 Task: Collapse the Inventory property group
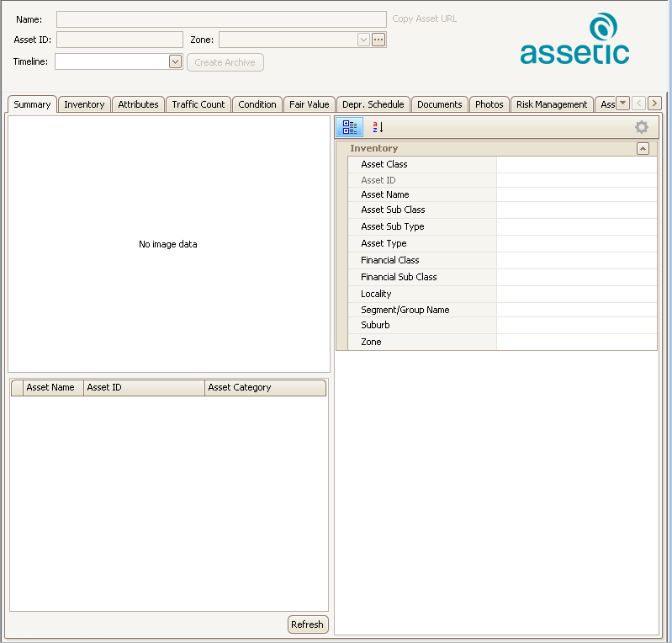coord(643,148)
